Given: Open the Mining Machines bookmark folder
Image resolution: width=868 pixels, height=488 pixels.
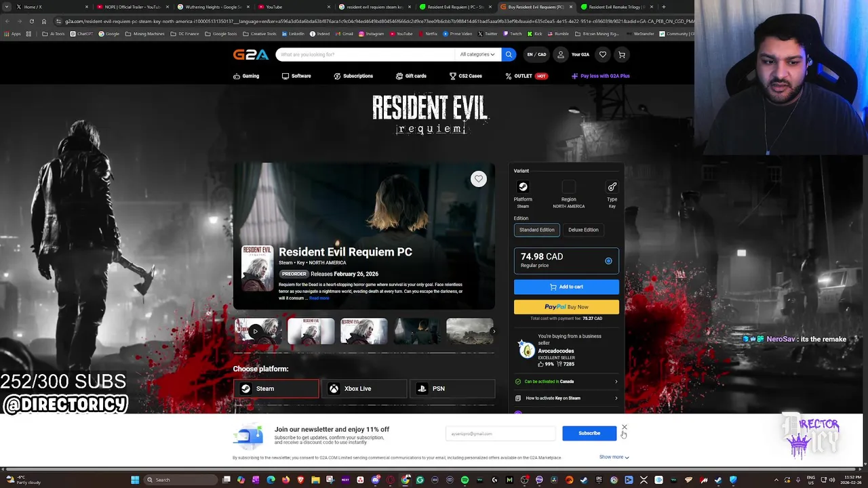Looking at the screenshot, I should (144, 34).
